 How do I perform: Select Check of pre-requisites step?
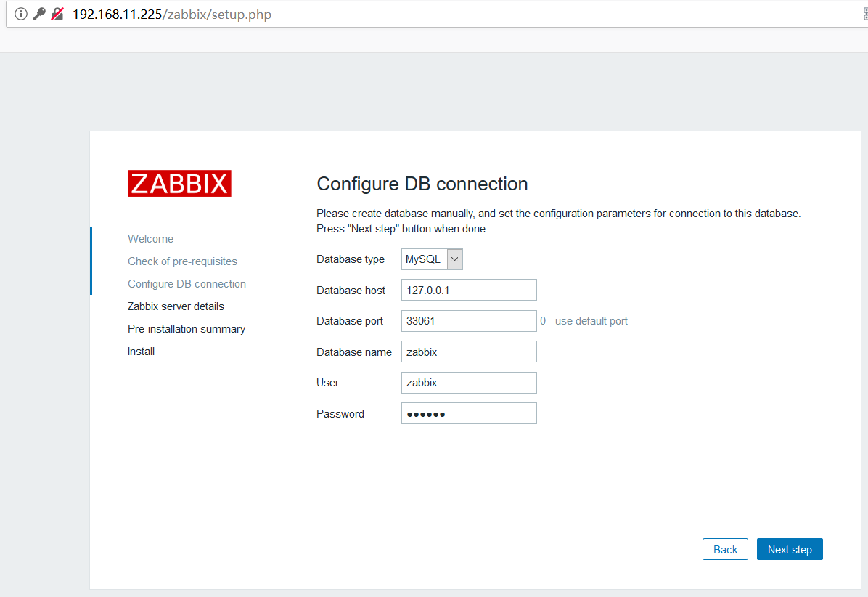click(x=182, y=261)
